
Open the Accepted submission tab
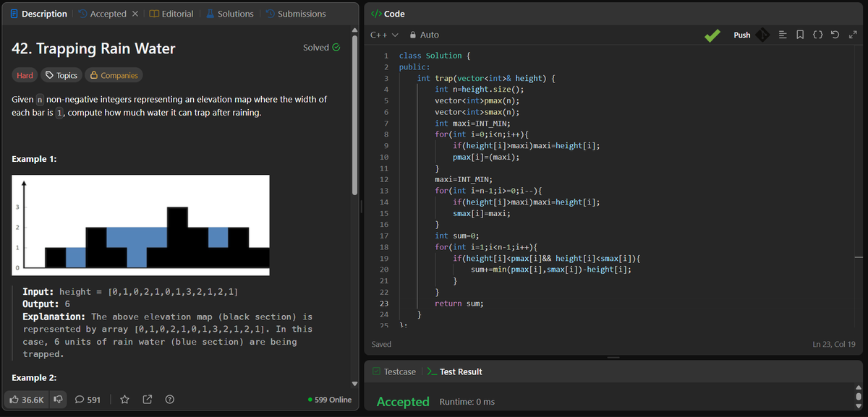pyautogui.click(x=102, y=14)
